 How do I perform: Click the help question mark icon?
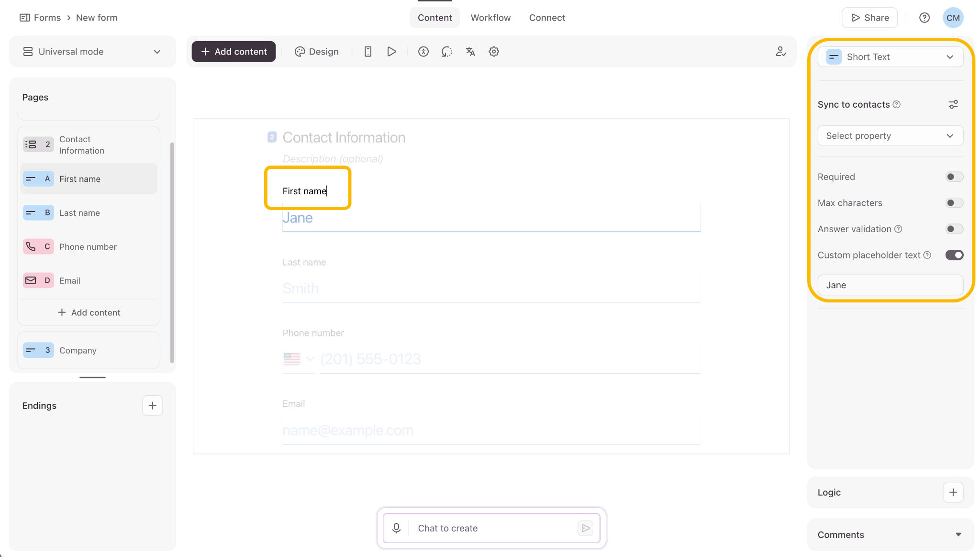tap(924, 18)
